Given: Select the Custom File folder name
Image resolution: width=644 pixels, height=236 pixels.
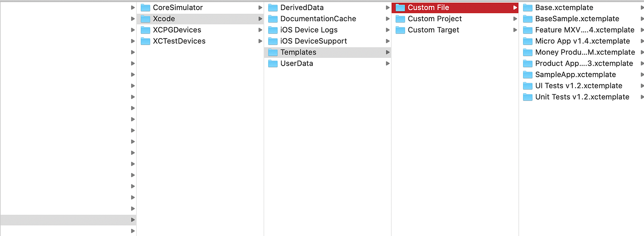Looking at the screenshot, I should pyautogui.click(x=428, y=7).
